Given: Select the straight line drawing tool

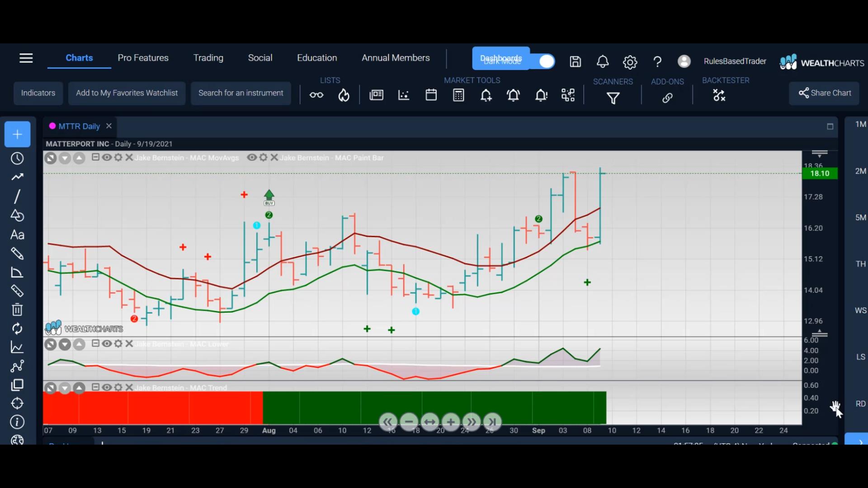Looking at the screenshot, I should tap(17, 197).
